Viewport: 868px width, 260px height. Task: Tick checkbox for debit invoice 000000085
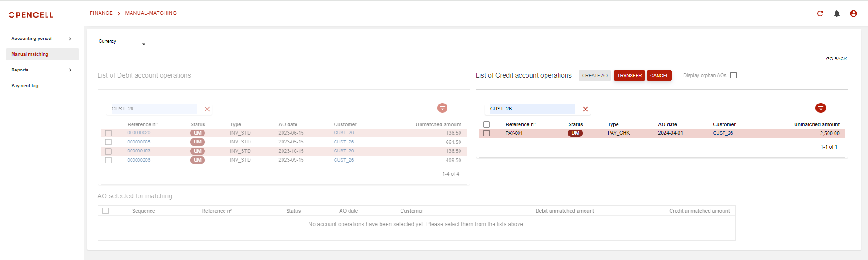108,142
